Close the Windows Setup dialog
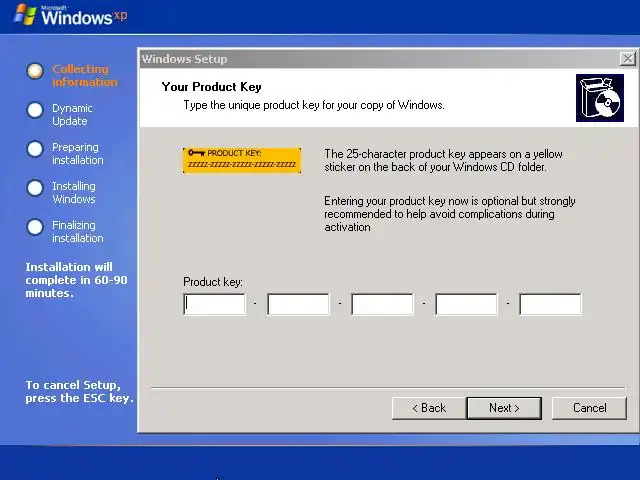Screen dimensions: 640x480 [628, 59]
